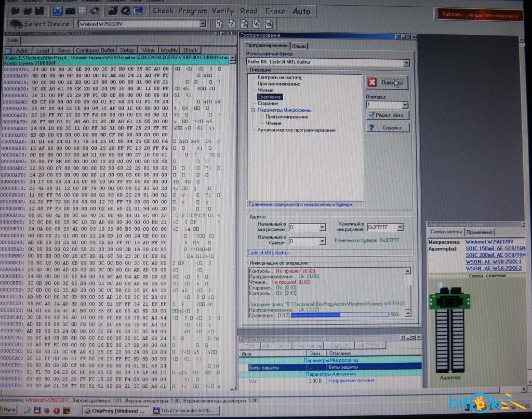Click the buffer window local menu icon
532x419 pixels.
[x=8, y=50]
